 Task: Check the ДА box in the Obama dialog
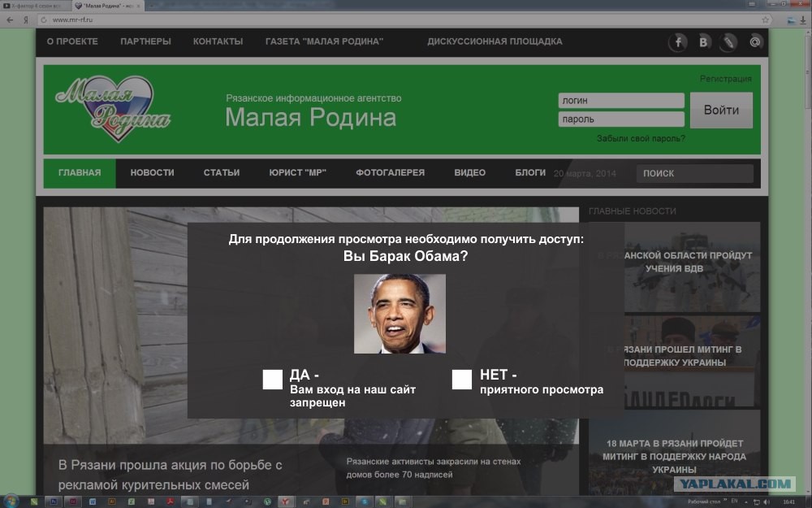click(272, 380)
